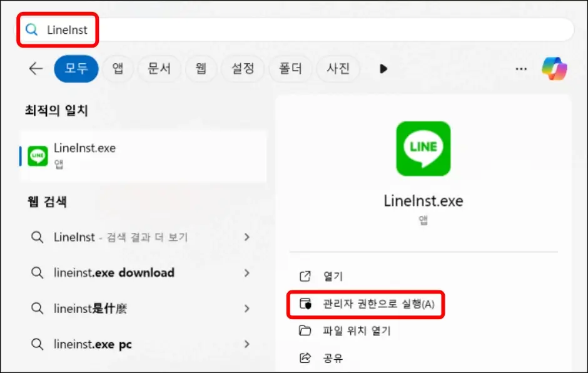Click the search icon beside lineinst.exe download
The image size is (588, 373).
point(37,273)
